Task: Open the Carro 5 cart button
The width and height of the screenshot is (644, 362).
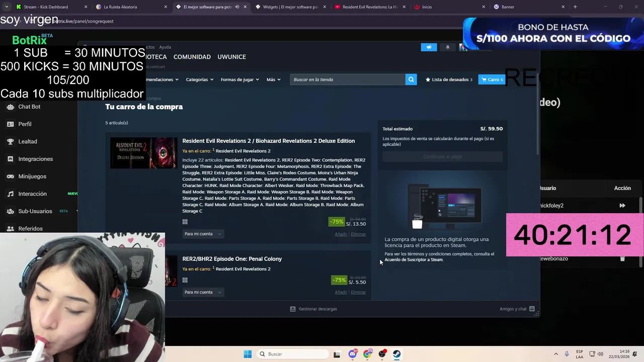Action: coord(492,79)
